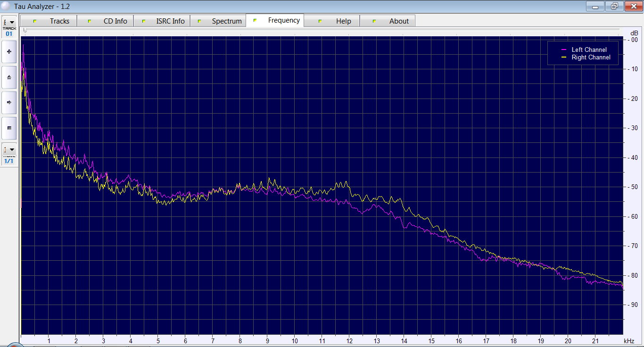Expand the dropdown above the 1/1 label
This screenshot has width=644, height=347.
click(x=9, y=149)
